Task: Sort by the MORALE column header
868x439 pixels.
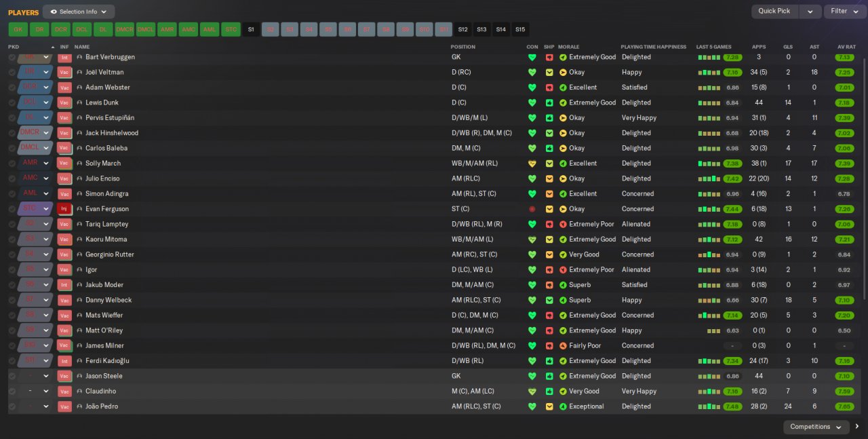Action: point(568,47)
